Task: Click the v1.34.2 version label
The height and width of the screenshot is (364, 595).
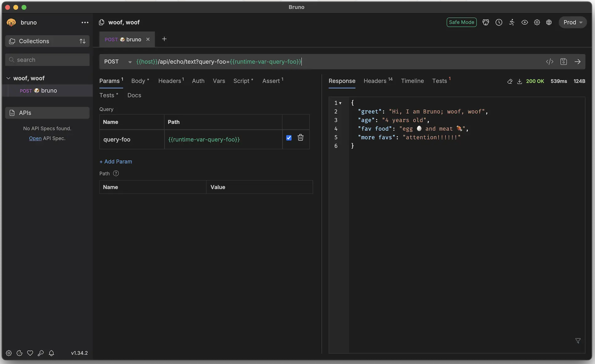Action: [79, 353]
